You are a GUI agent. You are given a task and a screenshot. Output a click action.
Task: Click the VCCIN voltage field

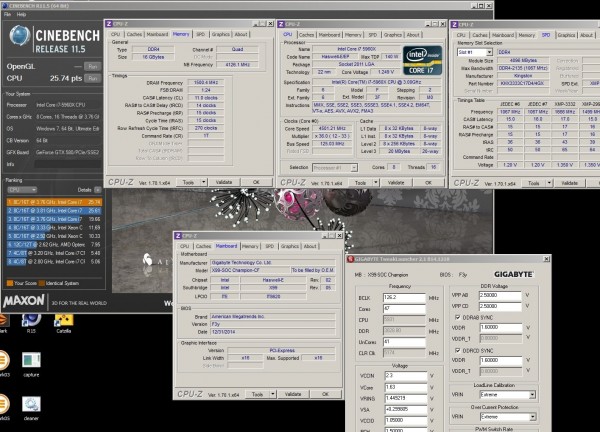[406, 376]
